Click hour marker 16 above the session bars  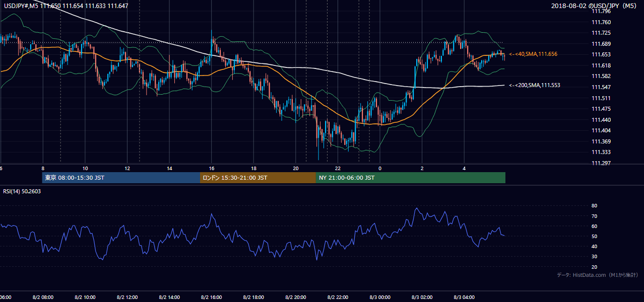coord(212,168)
